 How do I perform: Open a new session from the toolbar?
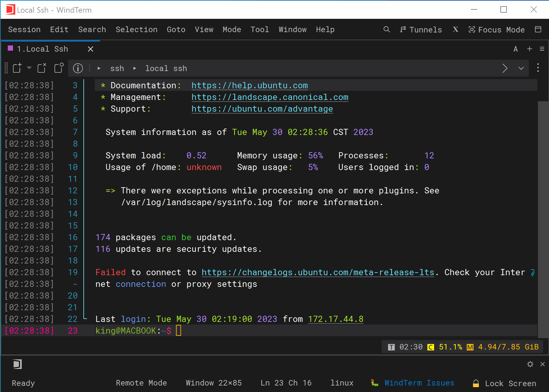[17, 68]
